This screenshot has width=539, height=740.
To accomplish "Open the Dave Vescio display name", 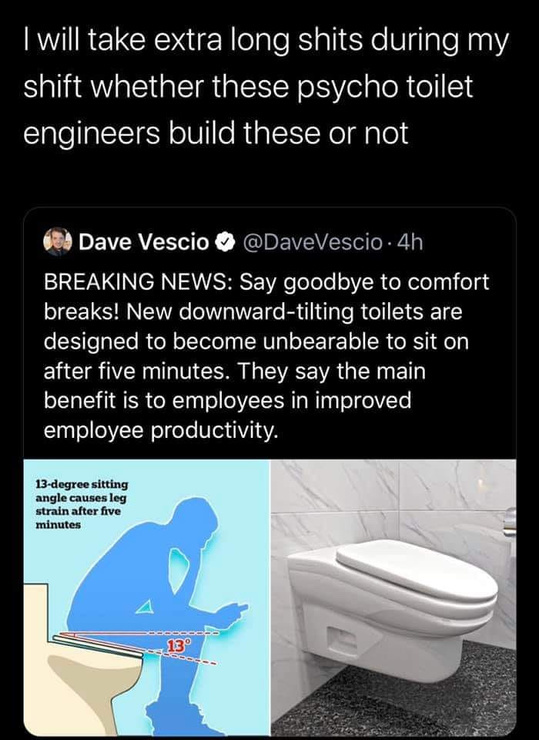I will coord(143,242).
